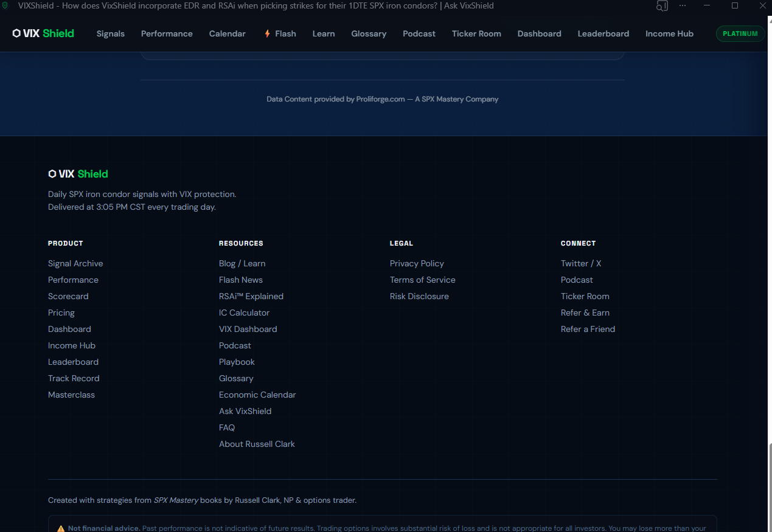Viewport: 772px width, 532px height.
Task: Open IC Calculator under Resources
Action: (244, 313)
